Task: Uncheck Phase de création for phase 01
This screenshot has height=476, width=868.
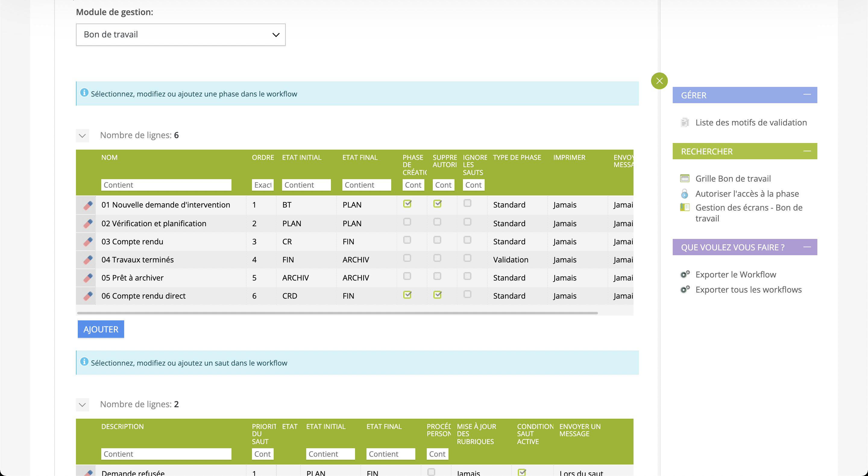Action: (x=407, y=203)
